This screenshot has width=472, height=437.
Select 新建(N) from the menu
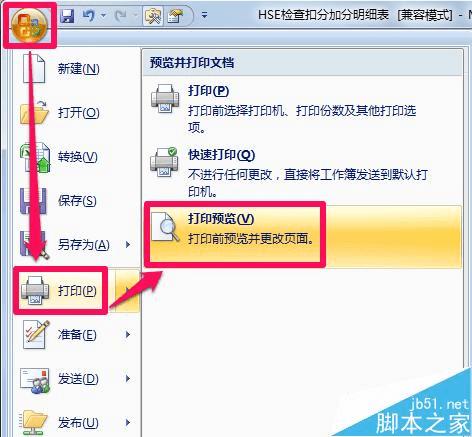click(x=77, y=69)
